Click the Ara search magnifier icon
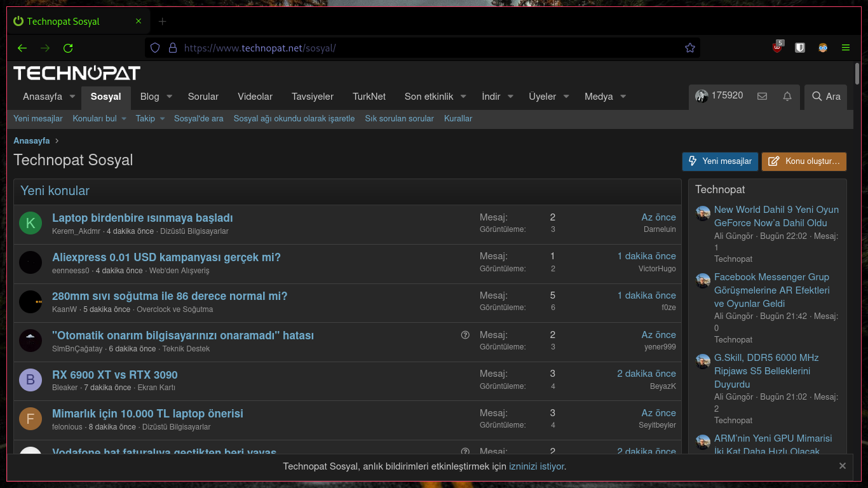This screenshot has width=868, height=488. coord(817,97)
